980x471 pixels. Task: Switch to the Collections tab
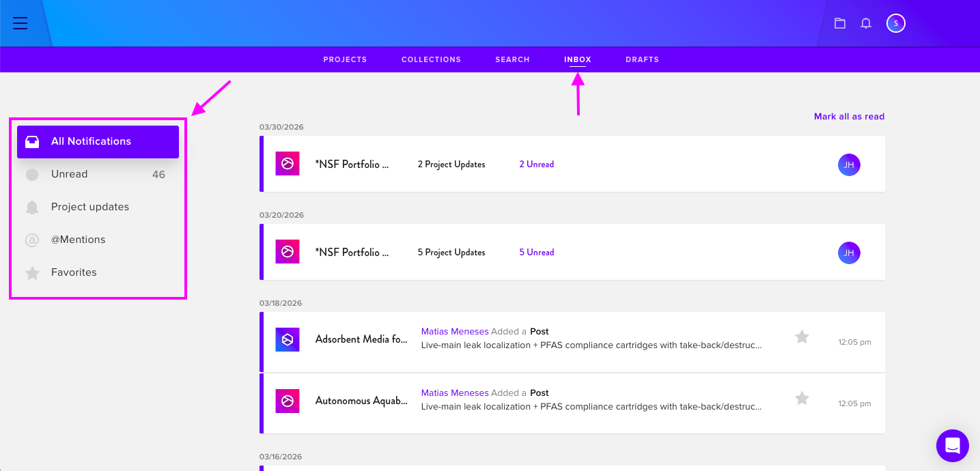(431, 59)
